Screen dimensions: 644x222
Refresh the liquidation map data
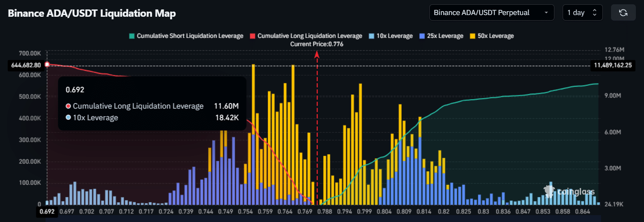pos(623,13)
